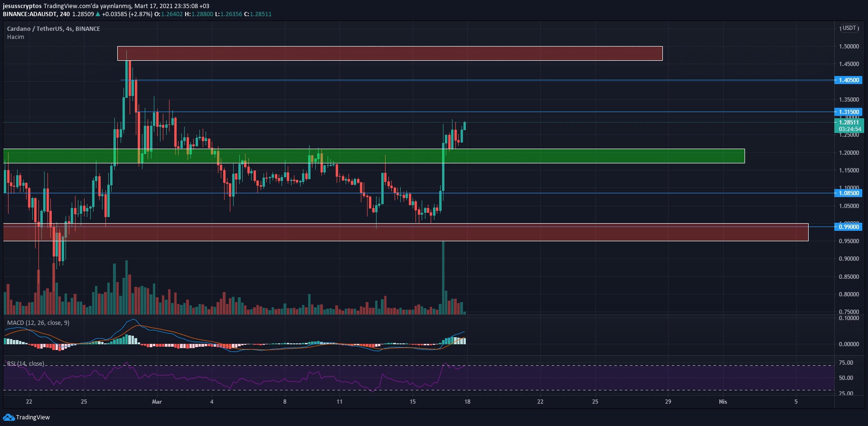Click the Mar label on time axis

[157, 402]
